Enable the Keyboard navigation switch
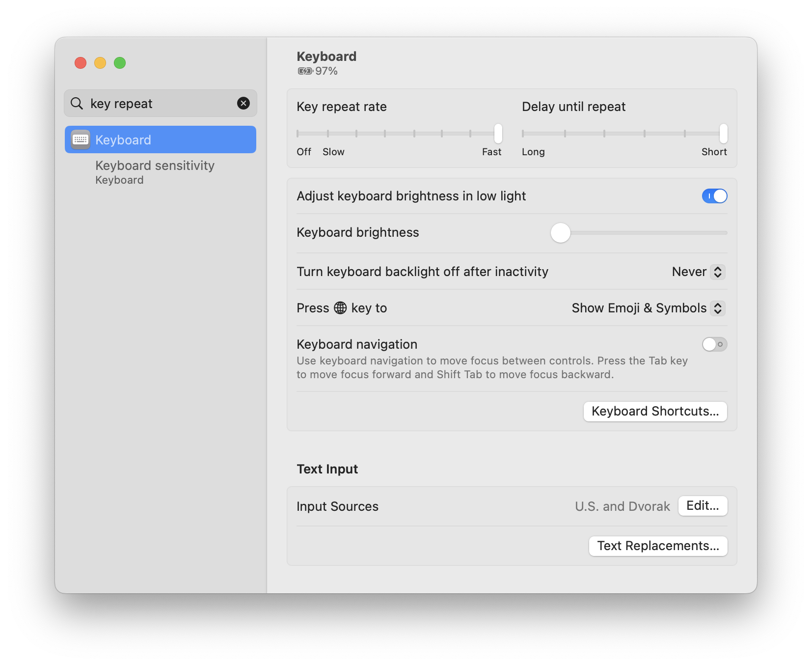The width and height of the screenshot is (812, 666). (x=714, y=344)
